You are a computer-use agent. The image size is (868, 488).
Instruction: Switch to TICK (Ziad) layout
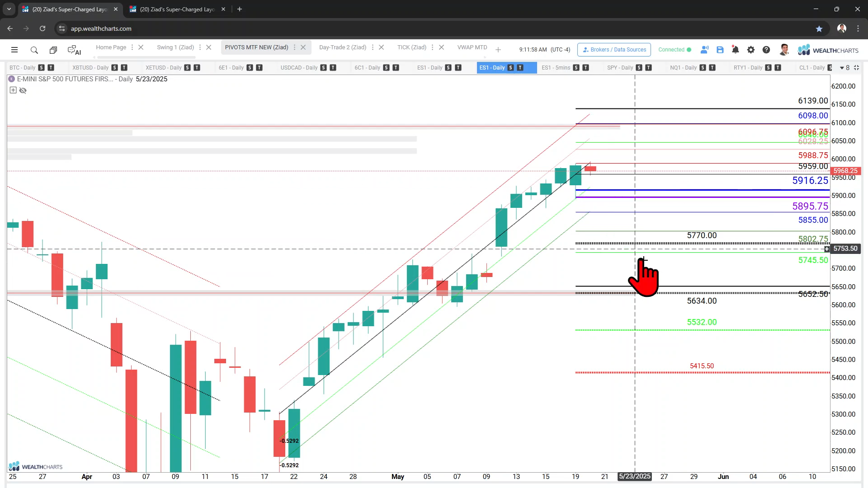412,47
